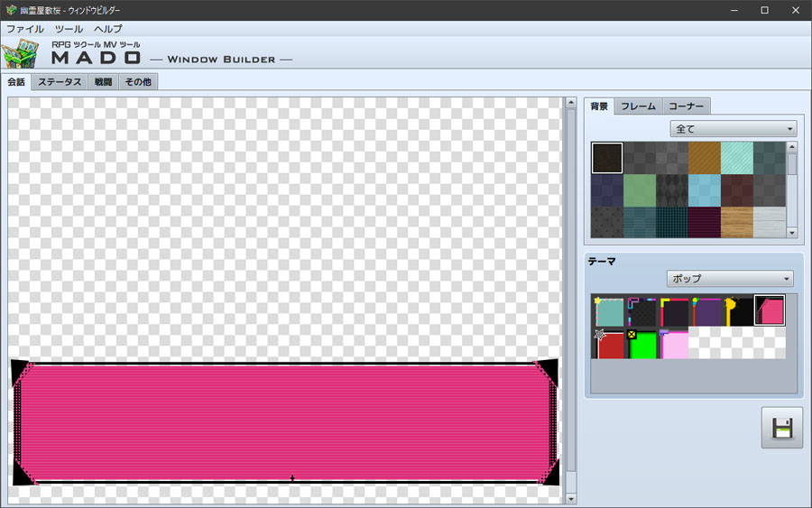This screenshot has height=508, width=812.
Task: Switch to the ステータス tab
Action: coord(60,82)
